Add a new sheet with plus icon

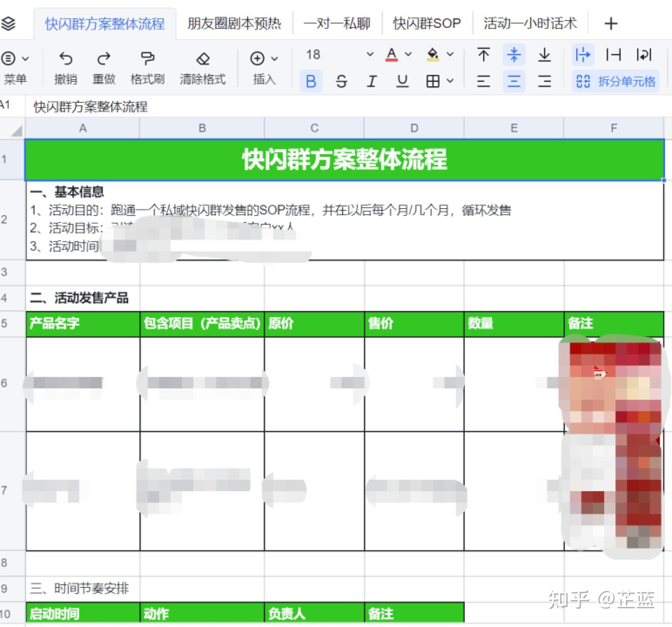click(611, 24)
